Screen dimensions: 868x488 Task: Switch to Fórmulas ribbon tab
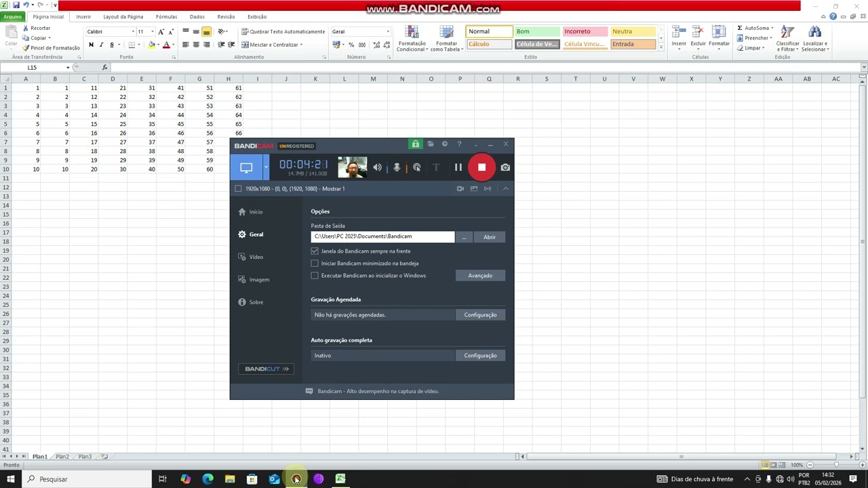pos(166,16)
